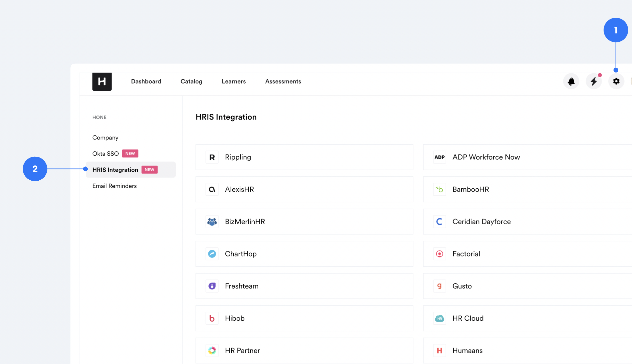Viewport: 632px width, 364px height.
Task: Select the Freshteam integration
Action: (x=304, y=286)
